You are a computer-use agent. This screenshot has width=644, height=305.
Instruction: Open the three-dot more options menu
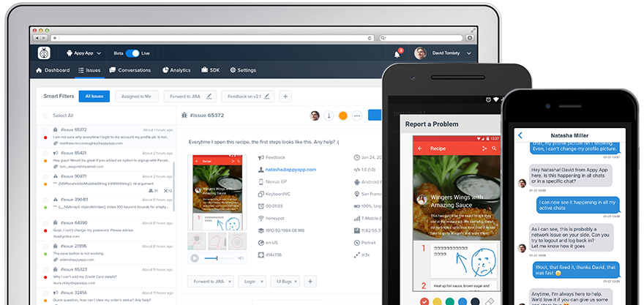click(357, 116)
